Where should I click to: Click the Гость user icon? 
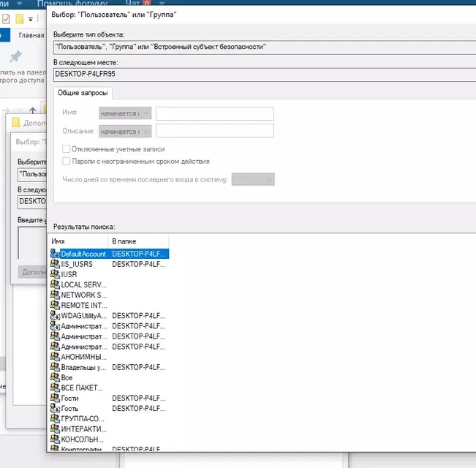(x=55, y=408)
